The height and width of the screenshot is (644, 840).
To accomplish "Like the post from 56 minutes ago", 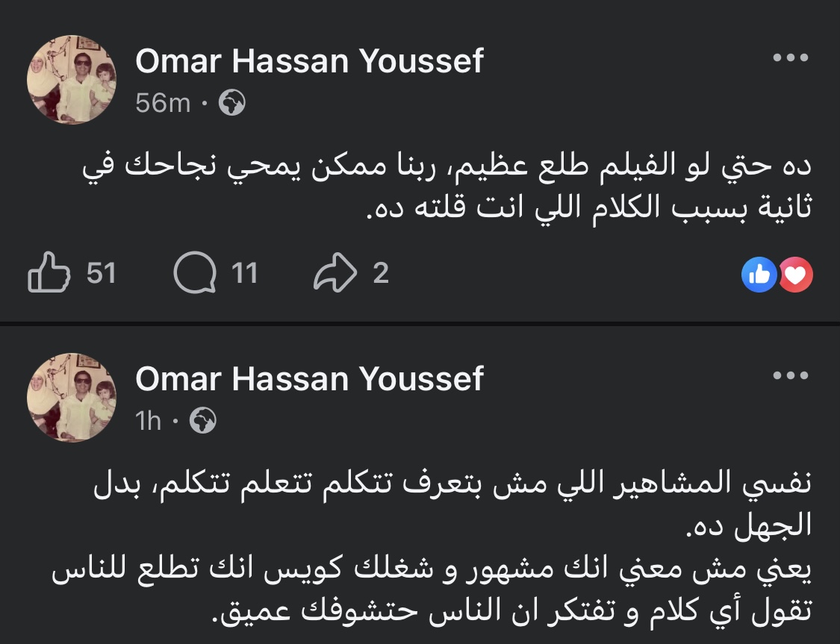I will (48, 274).
